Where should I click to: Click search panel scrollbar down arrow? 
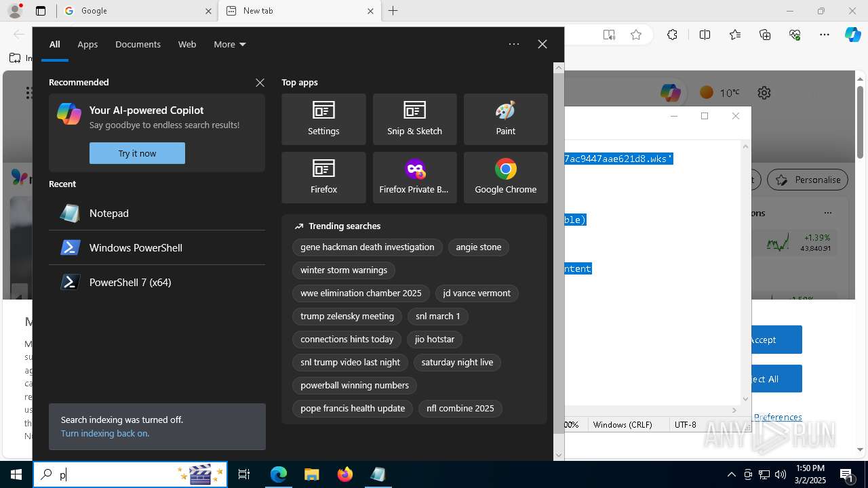tap(559, 455)
